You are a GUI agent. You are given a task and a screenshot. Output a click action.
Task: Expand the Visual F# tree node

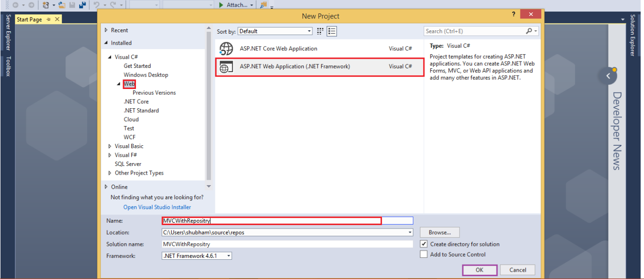[110, 155]
